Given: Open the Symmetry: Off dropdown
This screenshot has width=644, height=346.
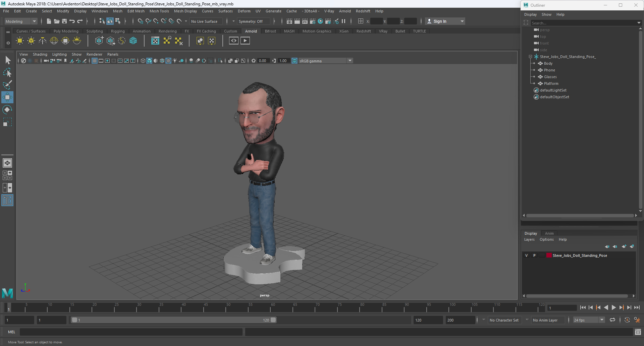Looking at the screenshot, I should 253,21.
